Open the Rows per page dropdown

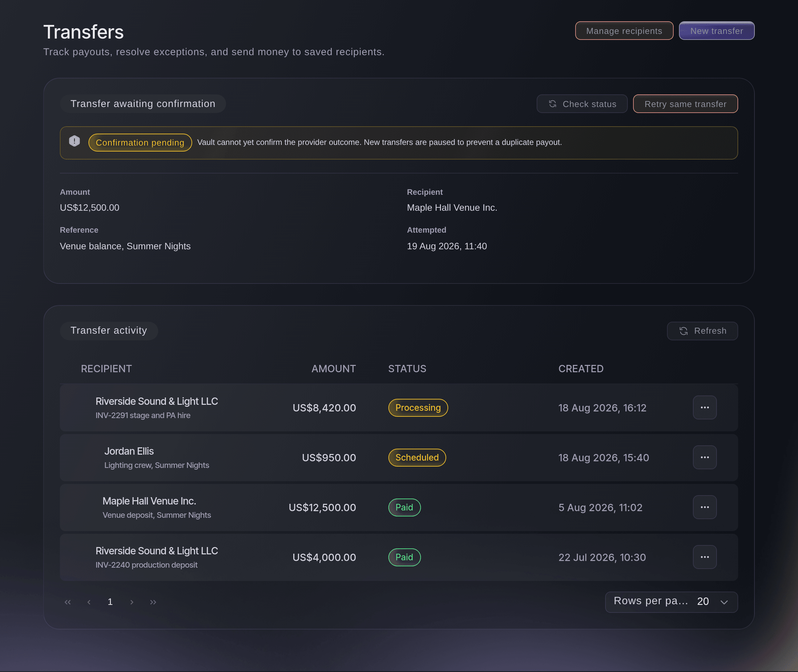click(x=671, y=602)
